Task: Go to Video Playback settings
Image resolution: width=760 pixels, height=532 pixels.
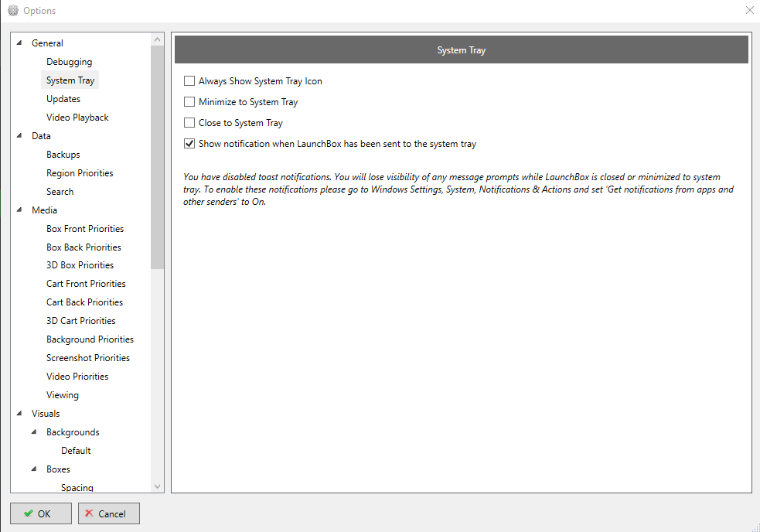Action: [x=77, y=118]
